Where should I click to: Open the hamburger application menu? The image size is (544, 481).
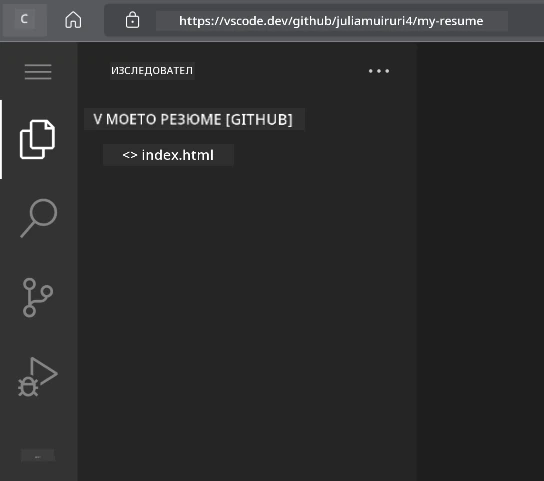click(38, 71)
